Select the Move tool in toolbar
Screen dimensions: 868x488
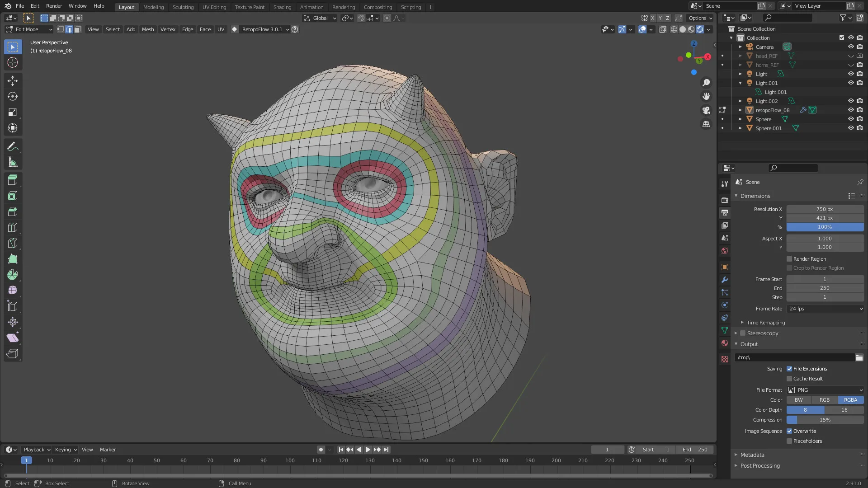click(13, 81)
